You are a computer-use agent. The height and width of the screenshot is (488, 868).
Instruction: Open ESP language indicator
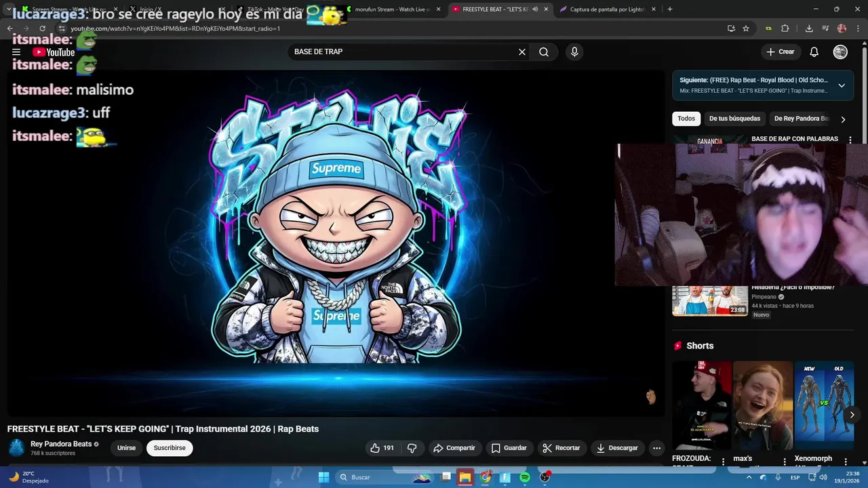pos(795,477)
